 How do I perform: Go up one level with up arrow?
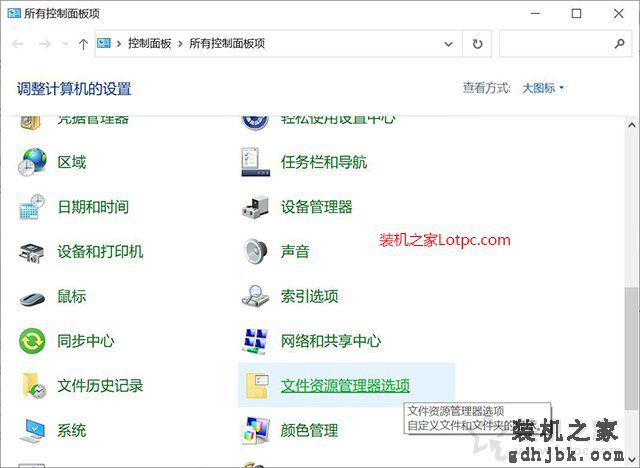click(83, 44)
